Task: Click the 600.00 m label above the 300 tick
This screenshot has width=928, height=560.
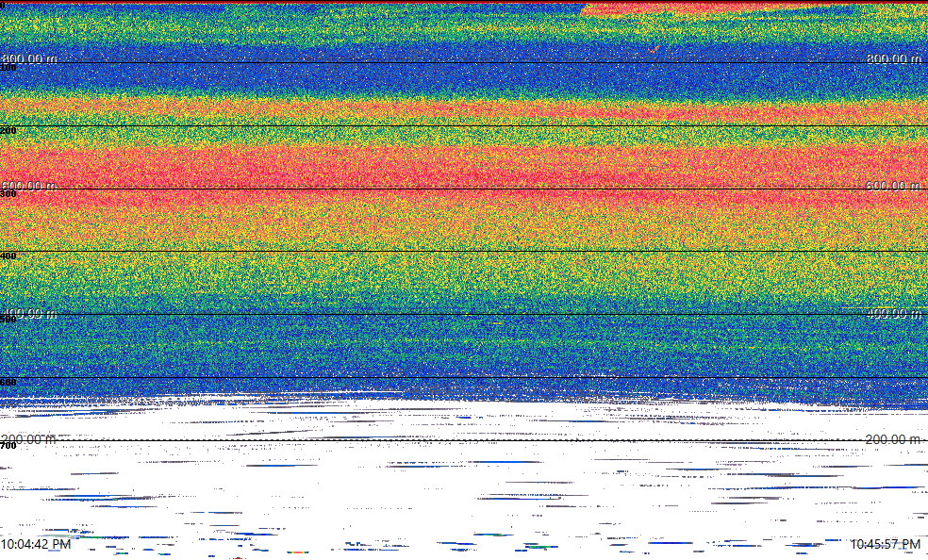Action: (29, 186)
